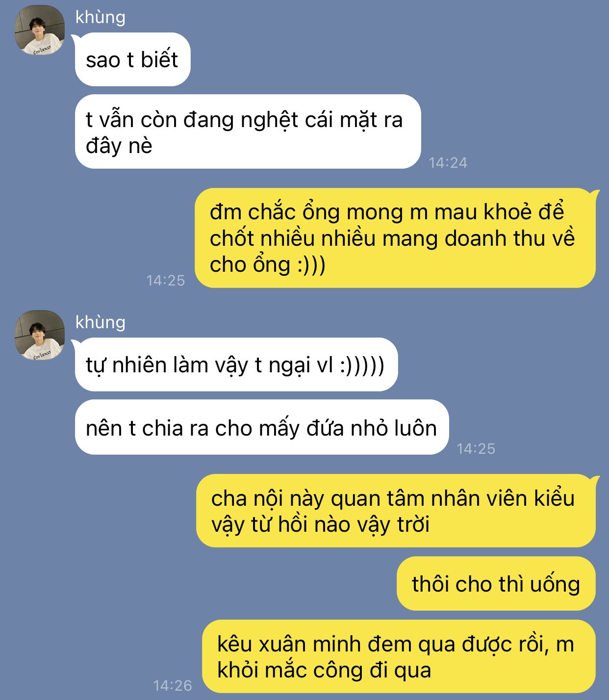Click the 14:24 timestamp
Screen dimensions: 609x700
coord(448,162)
